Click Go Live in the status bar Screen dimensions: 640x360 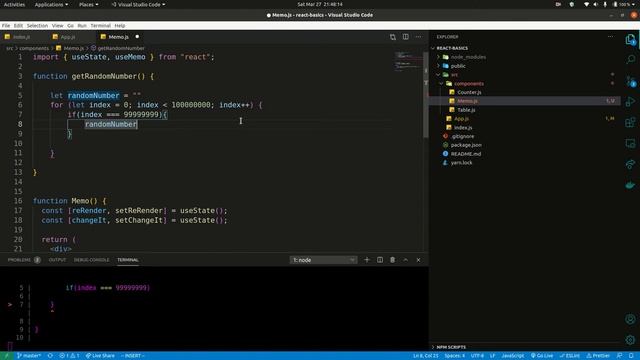pyautogui.click(x=542, y=356)
